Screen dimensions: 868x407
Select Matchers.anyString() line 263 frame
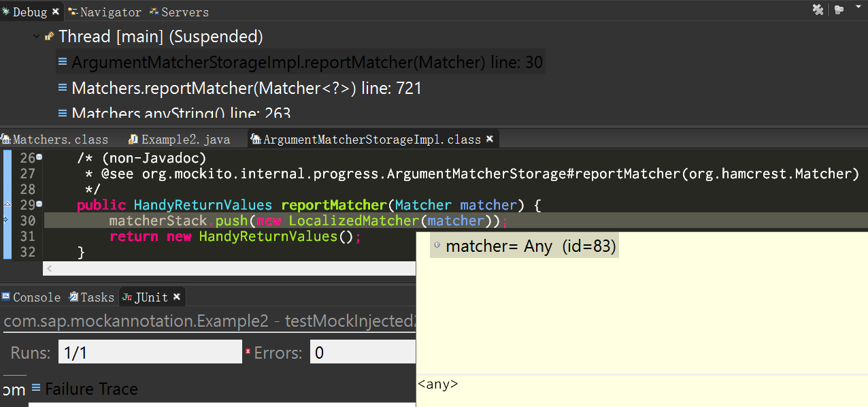pos(181,114)
